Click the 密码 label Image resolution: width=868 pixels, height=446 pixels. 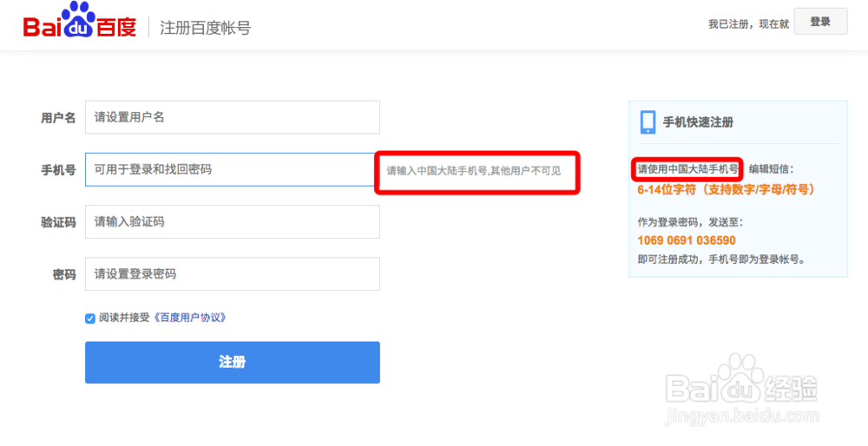[x=64, y=274]
